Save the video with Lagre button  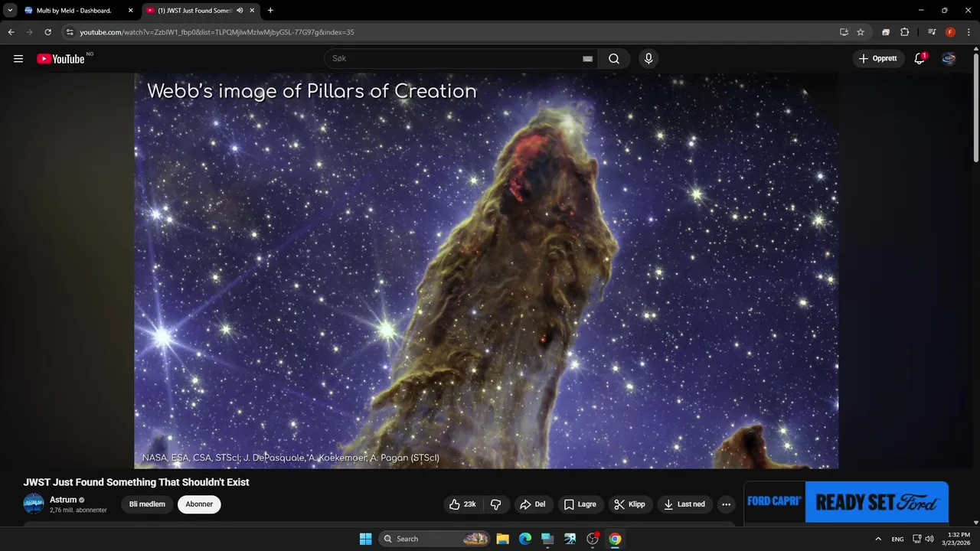[x=580, y=504]
